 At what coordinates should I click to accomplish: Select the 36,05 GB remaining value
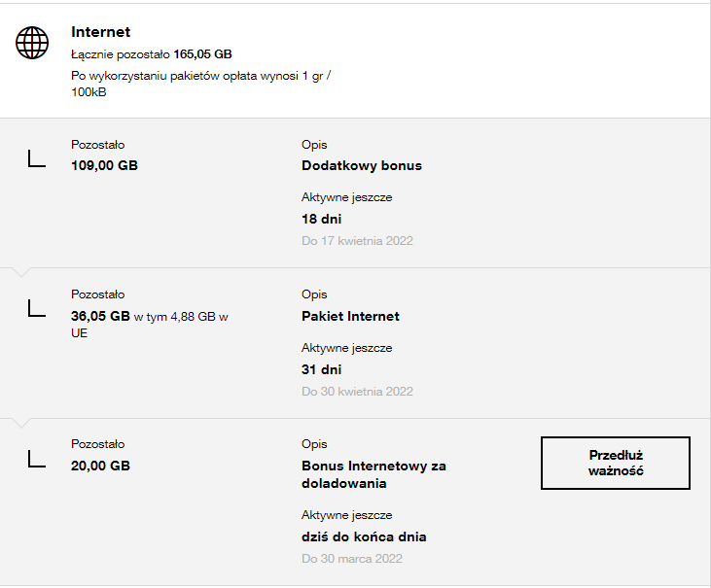pos(100,316)
